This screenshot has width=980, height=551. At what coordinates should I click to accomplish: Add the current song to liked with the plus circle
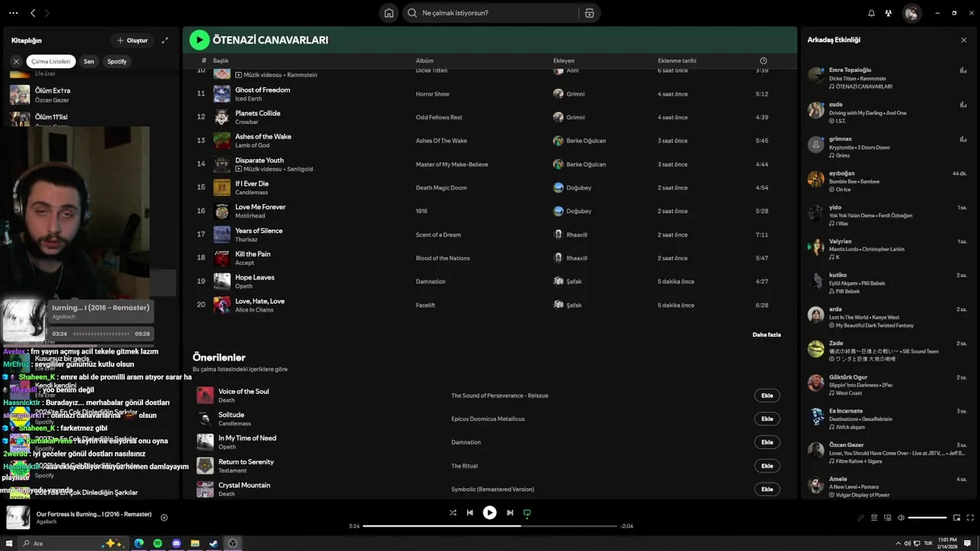(x=164, y=517)
